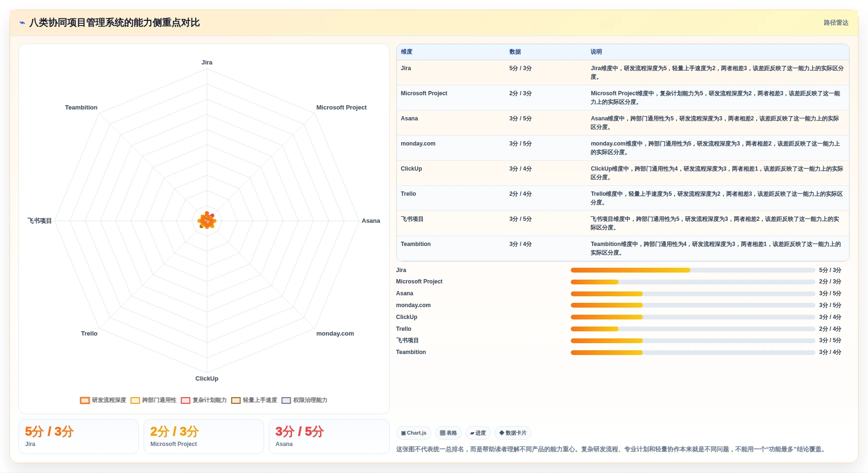The image size is (868, 473).
Task: Click the Asana progress bar
Action: click(x=693, y=294)
